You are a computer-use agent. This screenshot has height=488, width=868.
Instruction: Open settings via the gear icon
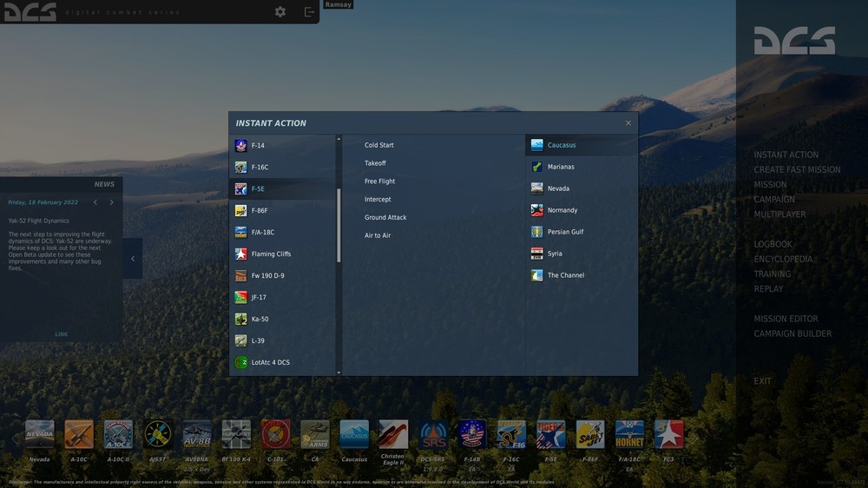(x=280, y=11)
